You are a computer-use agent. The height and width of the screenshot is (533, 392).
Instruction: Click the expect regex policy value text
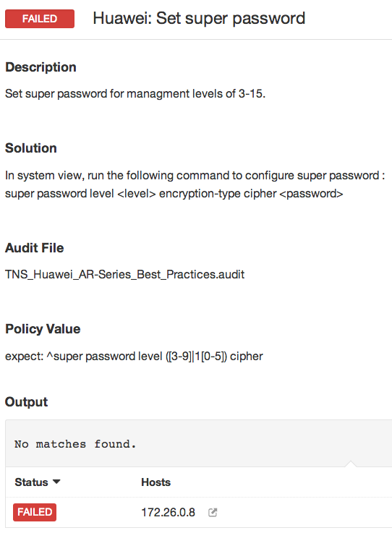(x=134, y=357)
